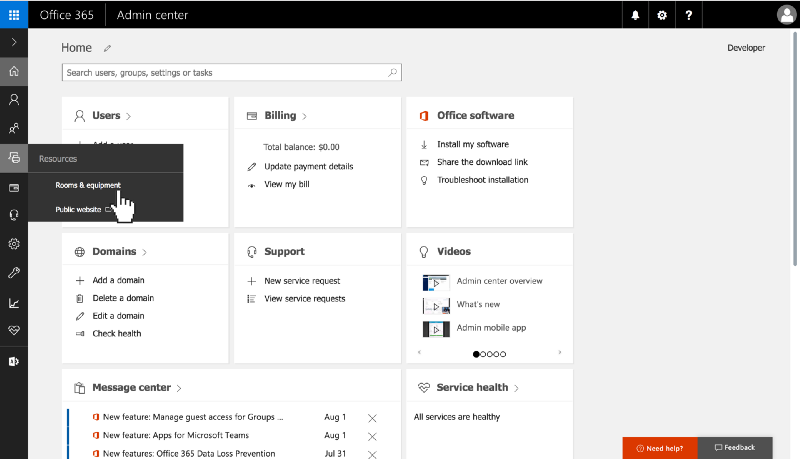
Task: Expand the Billing card chevron
Action: click(304, 116)
